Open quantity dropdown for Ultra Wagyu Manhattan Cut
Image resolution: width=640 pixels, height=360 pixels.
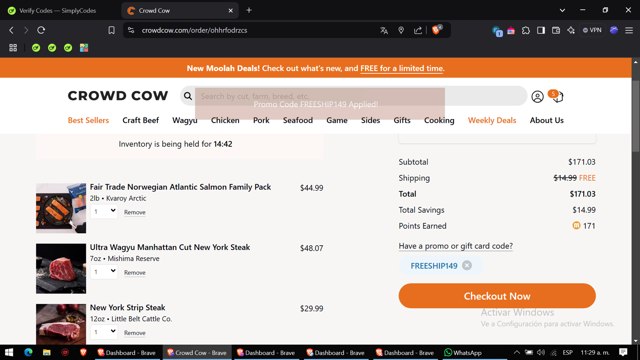(104, 272)
